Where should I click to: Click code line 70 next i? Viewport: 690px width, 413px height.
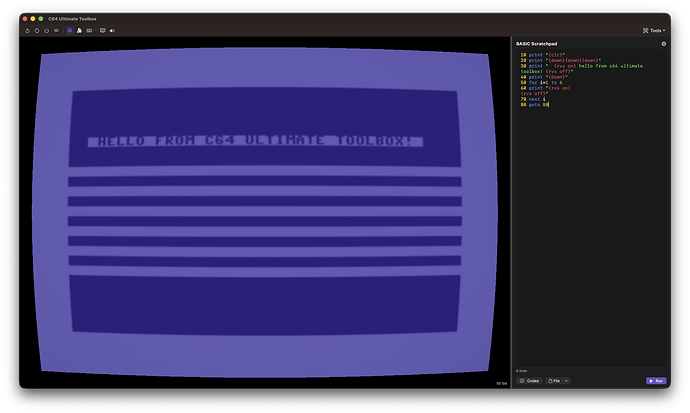tap(533, 99)
